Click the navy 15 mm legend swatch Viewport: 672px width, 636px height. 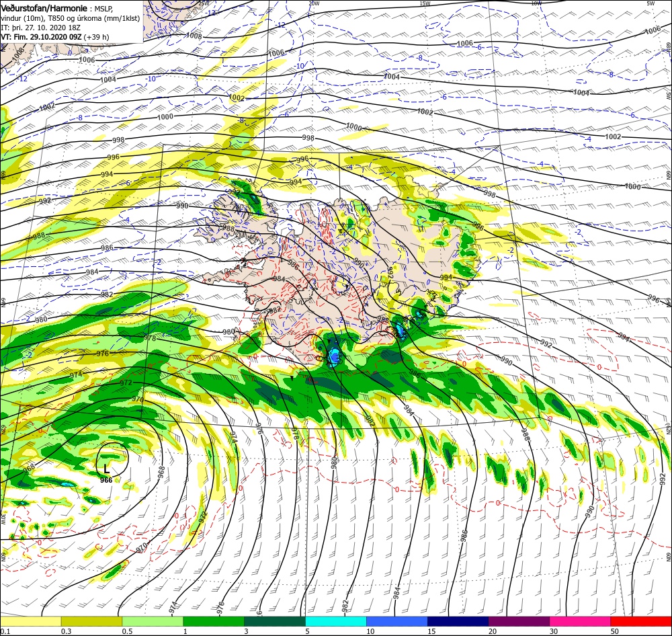tap(458, 621)
